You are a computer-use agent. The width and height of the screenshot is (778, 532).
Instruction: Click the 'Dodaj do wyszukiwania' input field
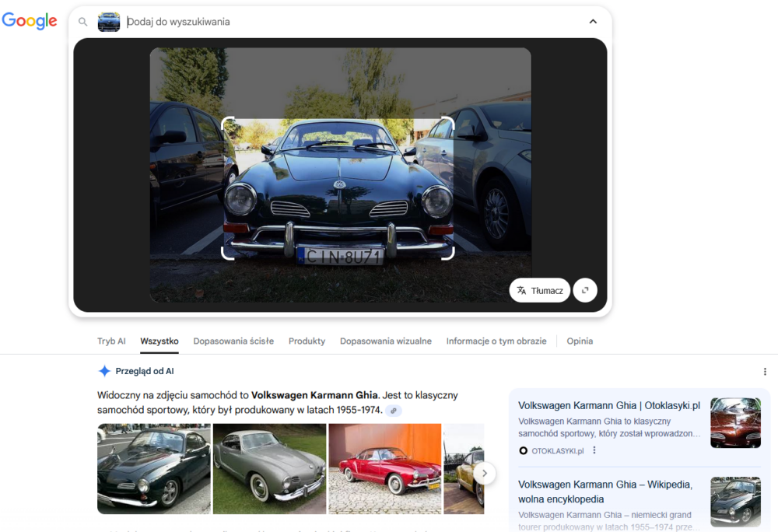click(x=350, y=22)
